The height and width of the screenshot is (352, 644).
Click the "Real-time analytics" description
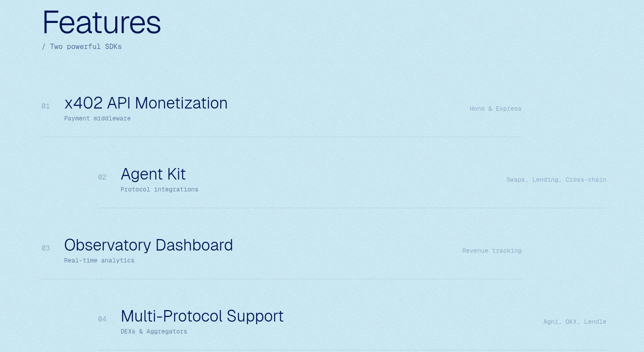point(99,261)
